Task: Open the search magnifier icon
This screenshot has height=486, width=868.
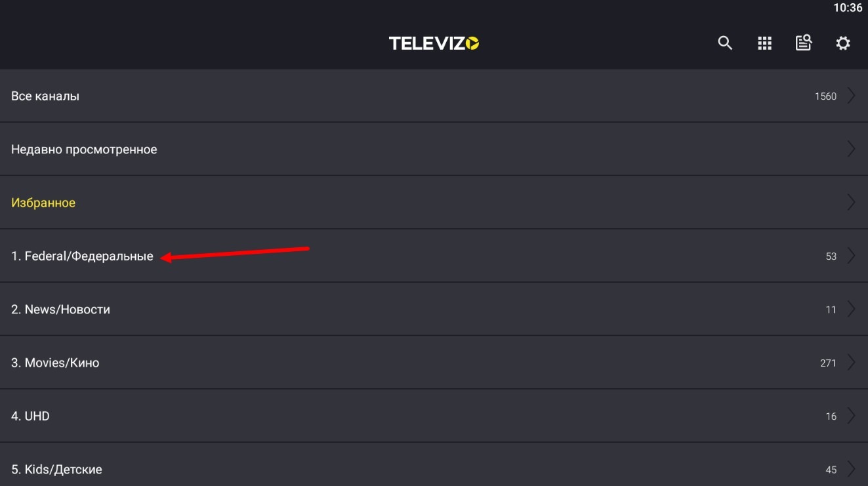Action: click(725, 43)
